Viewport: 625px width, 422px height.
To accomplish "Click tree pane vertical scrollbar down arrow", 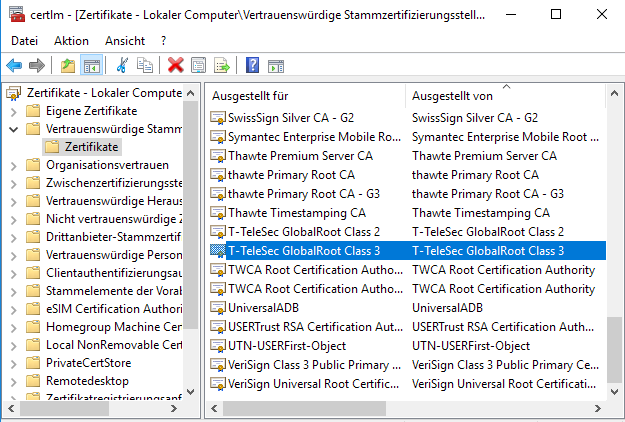I will 191,392.
